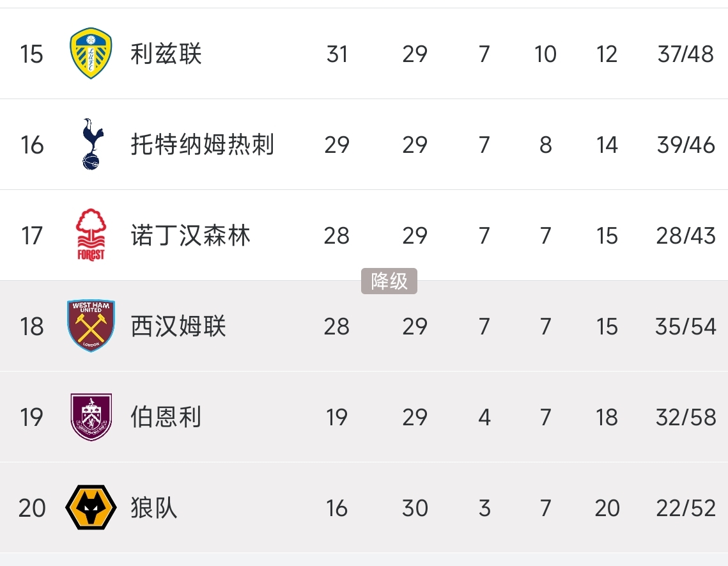Tap Nottingham Forest goal record 28/43

click(x=685, y=235)
